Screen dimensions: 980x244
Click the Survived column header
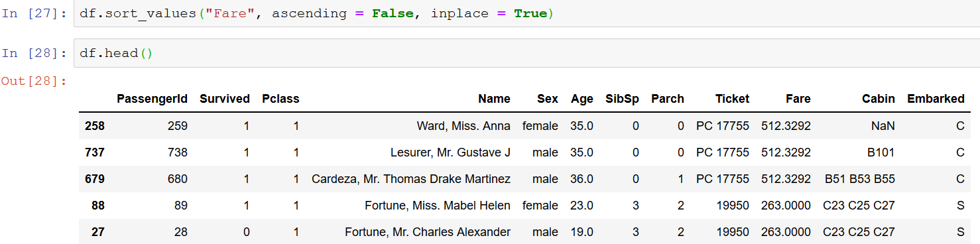[225, 99]
